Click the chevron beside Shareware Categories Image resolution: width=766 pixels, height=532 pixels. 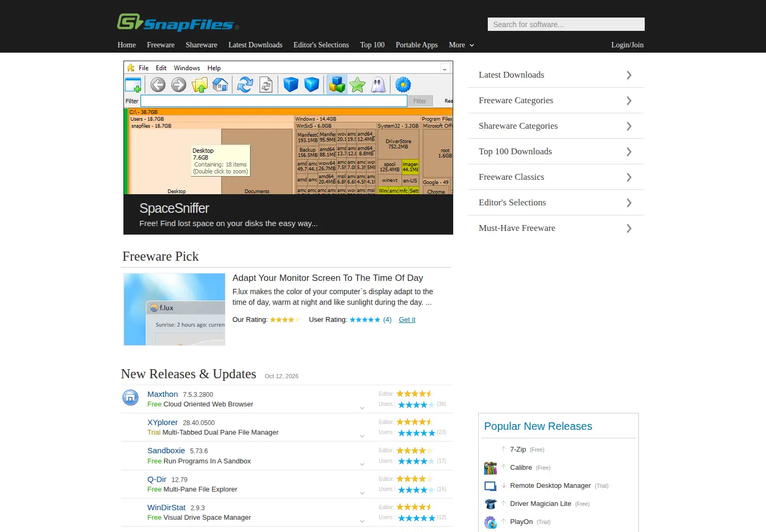tap(629, 126)
